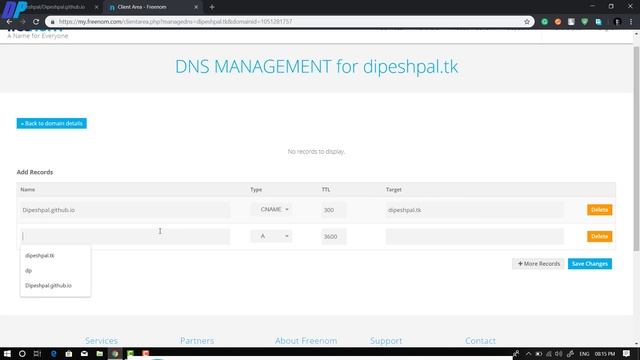This screenshot has height=360, width=640.
Task: Click the empty Target field of A record
Action: (x=475, y=236)
